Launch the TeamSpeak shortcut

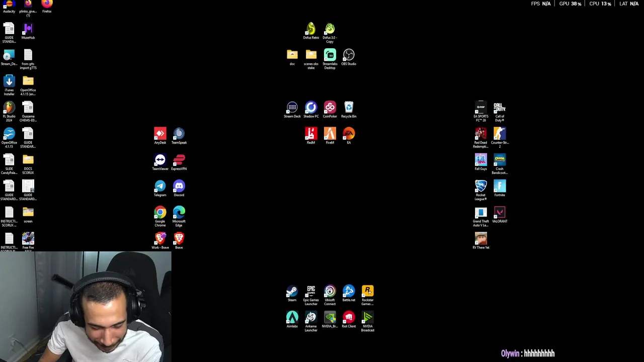179,136
